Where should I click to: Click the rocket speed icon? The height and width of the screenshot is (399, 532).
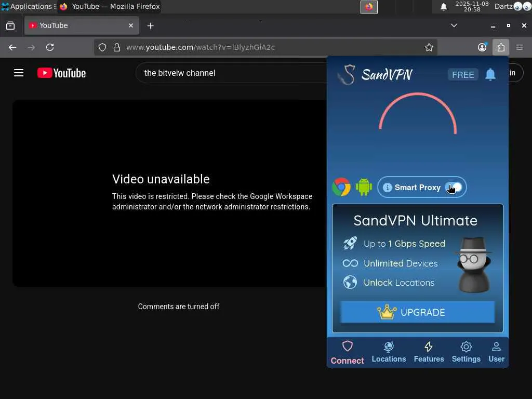click(350, 243)
